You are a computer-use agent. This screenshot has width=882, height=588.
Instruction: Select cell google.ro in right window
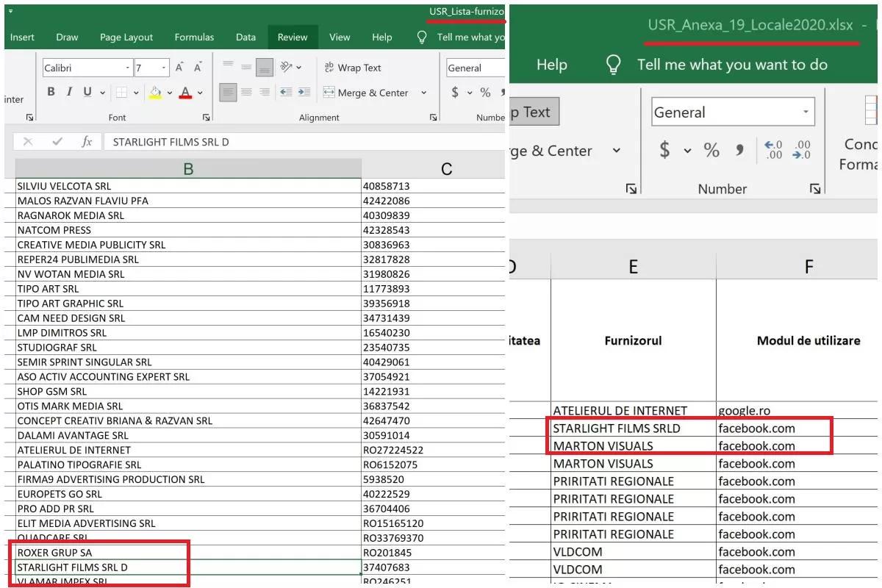(797, 410)
